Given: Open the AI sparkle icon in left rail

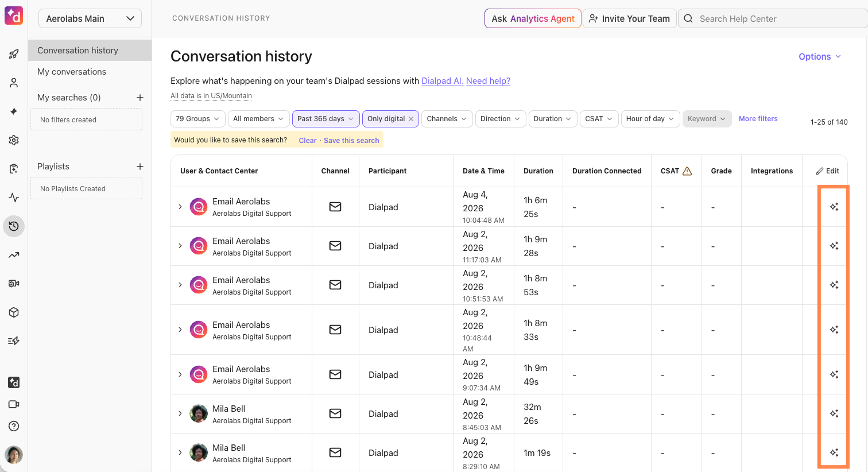Looking at the screenshot, I should (14, 111).
